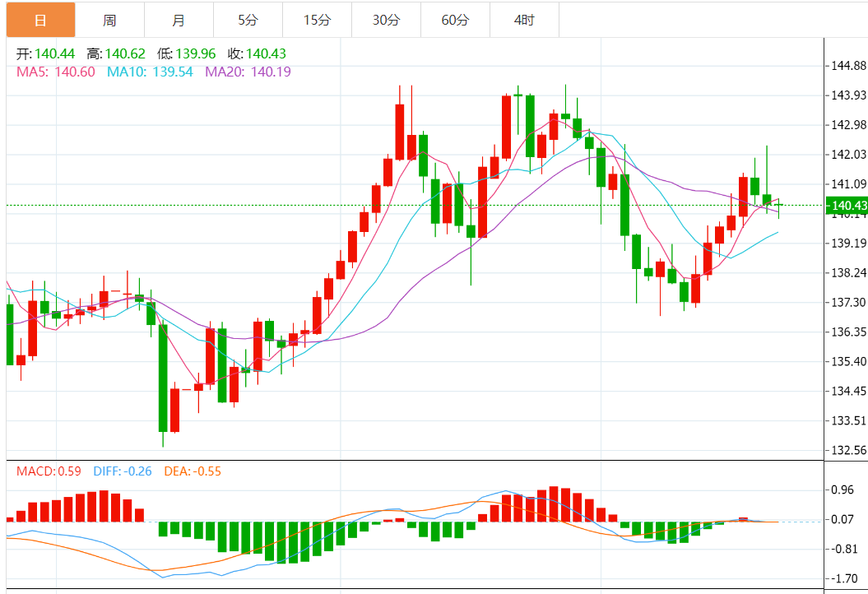Click the 134.45 price axis label
868x594 pixels.
click(848, 391)
